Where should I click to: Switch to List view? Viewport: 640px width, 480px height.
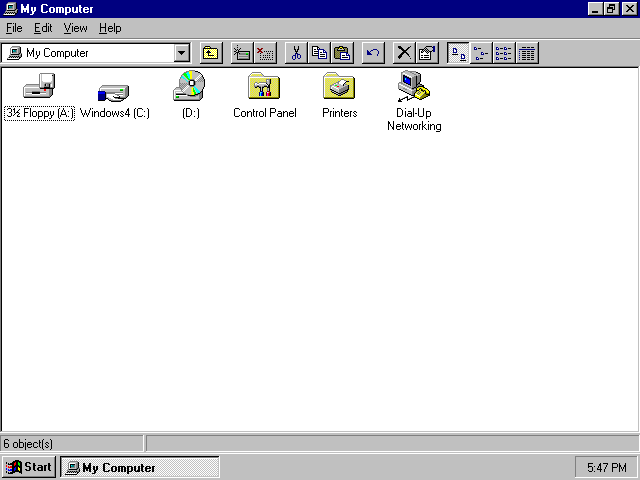pyautogui.click(x=504, y=53)
